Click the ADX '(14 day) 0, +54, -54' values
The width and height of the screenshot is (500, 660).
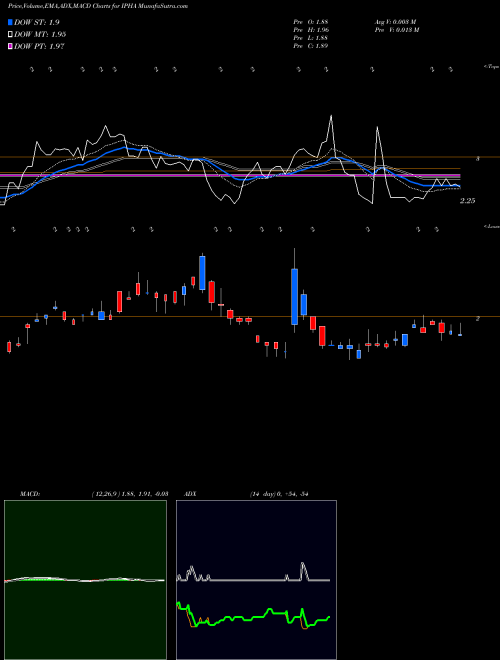(x=279, y=494)
